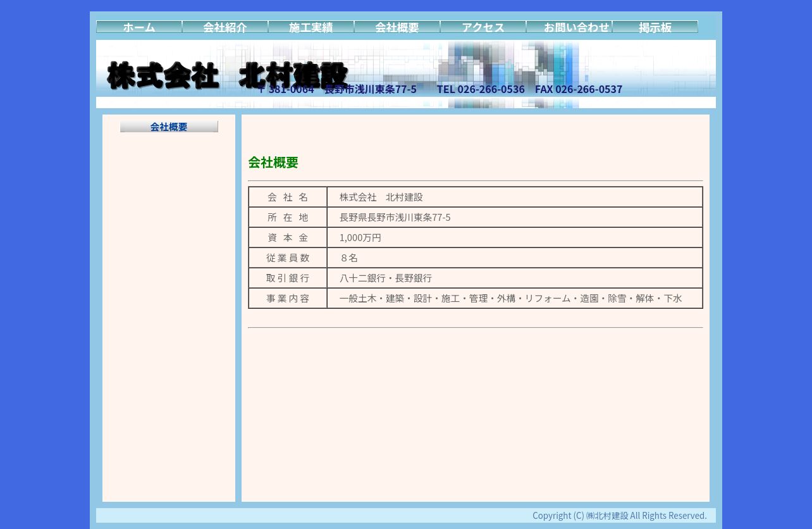Click the TEL 026-266-0536 header text
This screenshot has height=529, width=812.
pyautogui.click(x=481, y=89)
